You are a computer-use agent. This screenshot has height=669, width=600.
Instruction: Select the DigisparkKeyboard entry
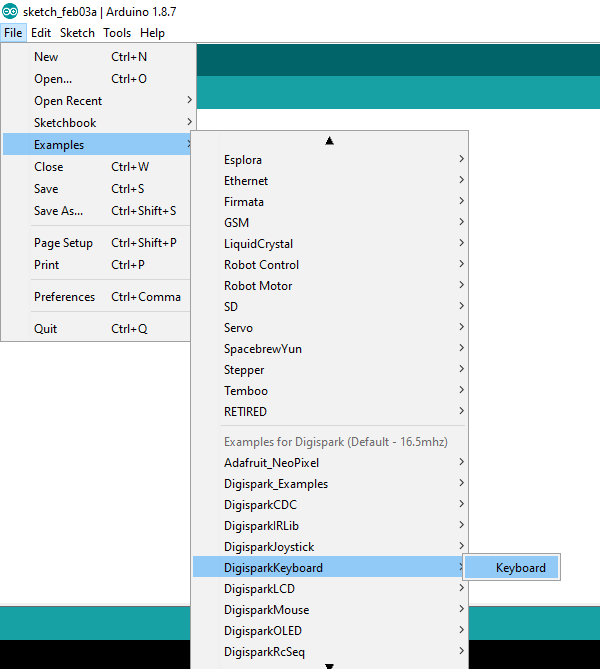(x=329, y=568)
